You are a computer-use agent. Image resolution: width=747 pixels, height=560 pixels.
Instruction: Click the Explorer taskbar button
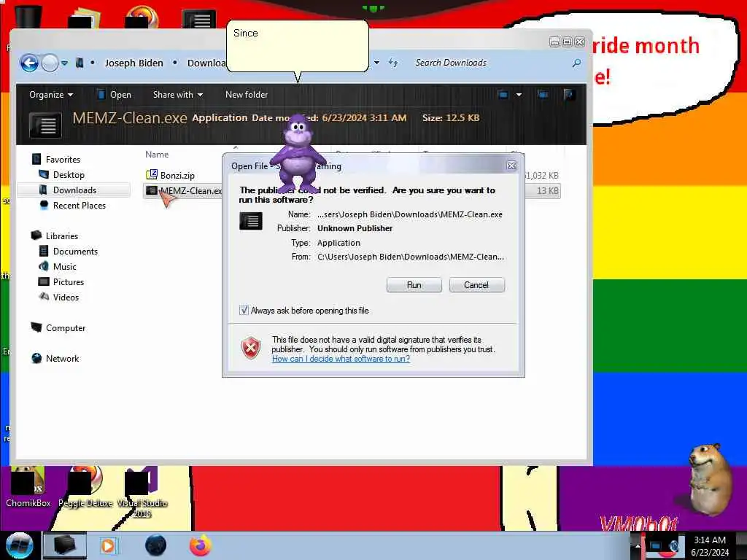click(x=65, y=545)
